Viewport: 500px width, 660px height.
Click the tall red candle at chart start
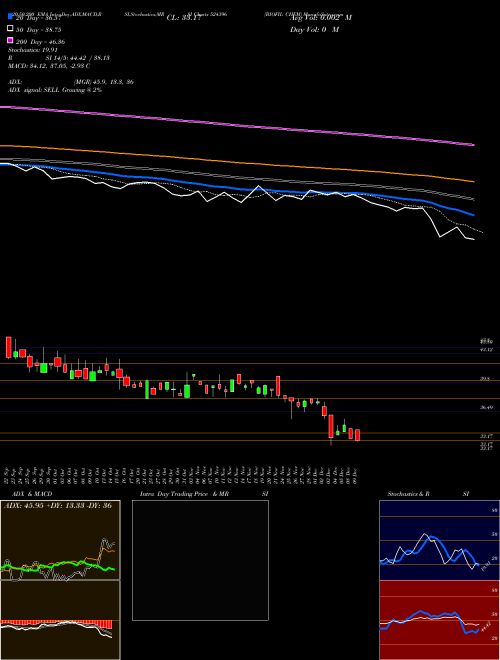8,347
